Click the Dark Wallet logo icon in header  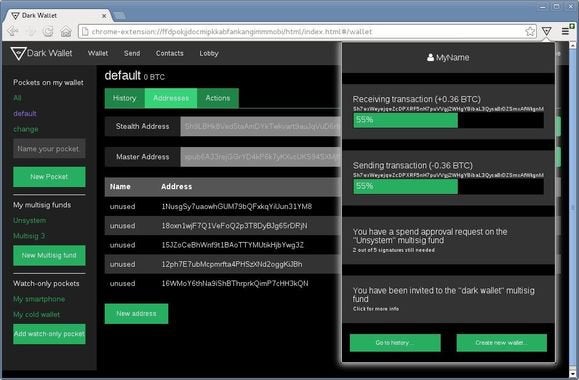[18, 54]
